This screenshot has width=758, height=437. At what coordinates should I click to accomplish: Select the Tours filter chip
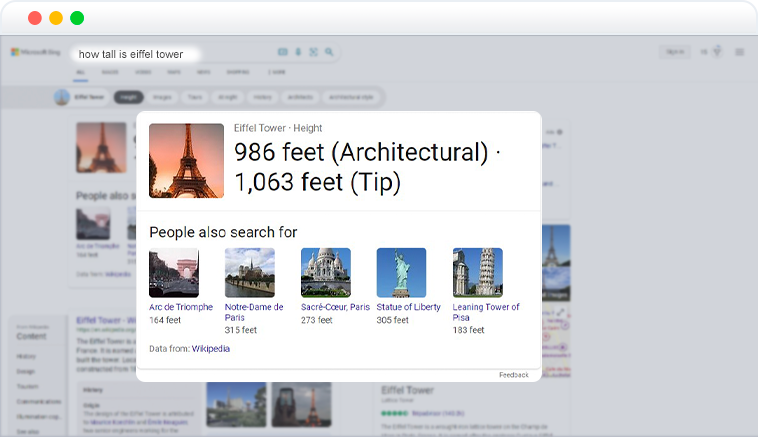click(195, 97)
